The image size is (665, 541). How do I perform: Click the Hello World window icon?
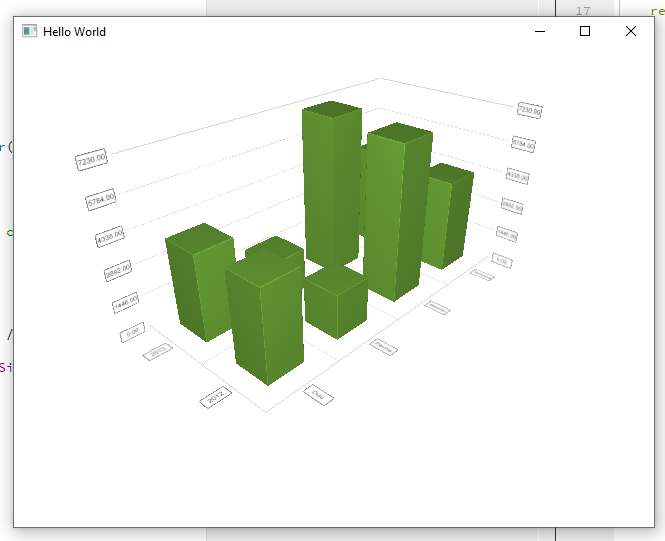29,31
